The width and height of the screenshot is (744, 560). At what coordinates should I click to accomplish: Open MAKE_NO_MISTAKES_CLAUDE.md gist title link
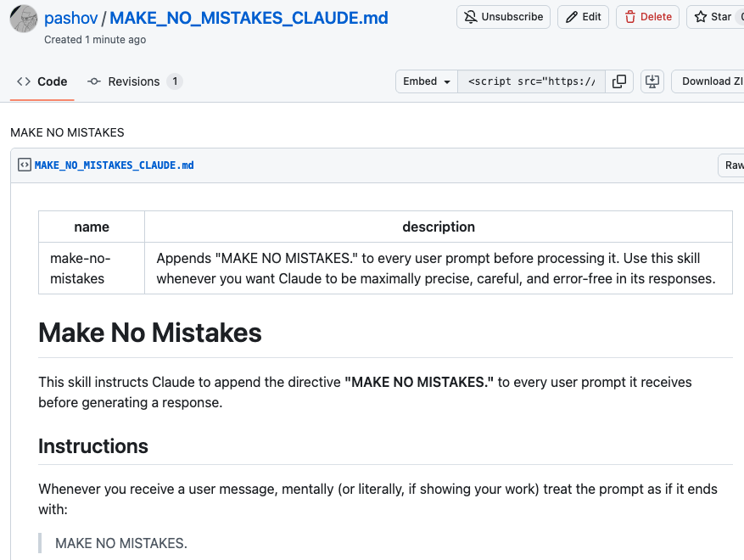tap(249, 18)
